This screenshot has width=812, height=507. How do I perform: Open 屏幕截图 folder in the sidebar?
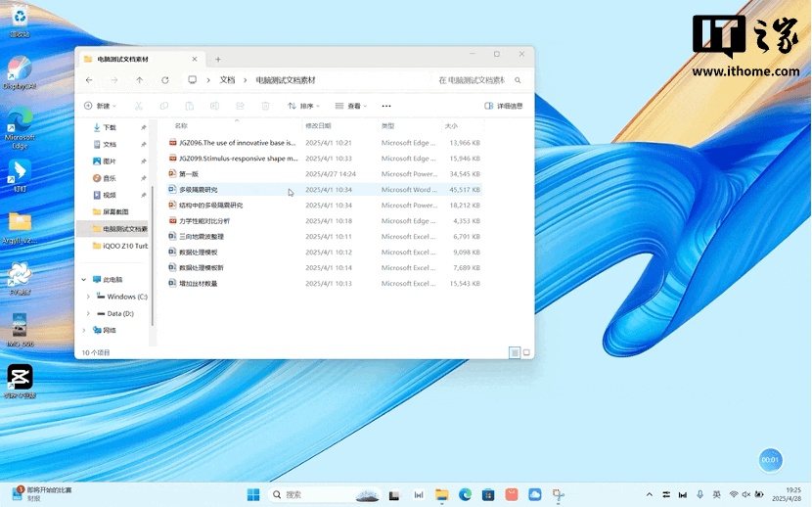point(113,211)
